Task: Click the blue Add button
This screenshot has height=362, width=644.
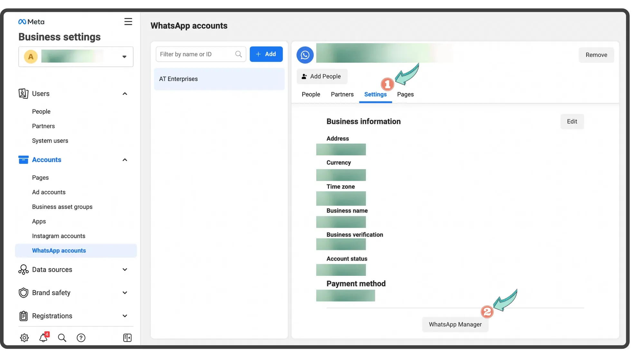Action: 266,54
